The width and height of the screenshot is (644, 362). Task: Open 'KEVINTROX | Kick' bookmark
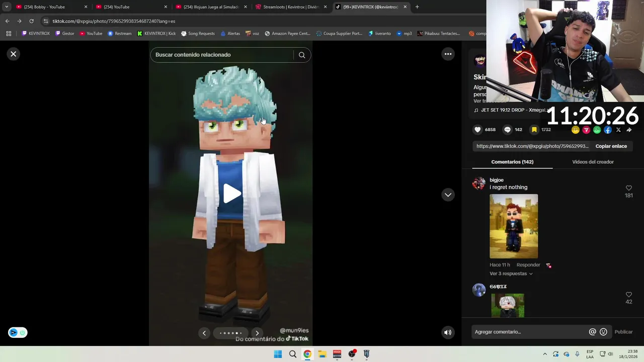[x=156, y=34]
